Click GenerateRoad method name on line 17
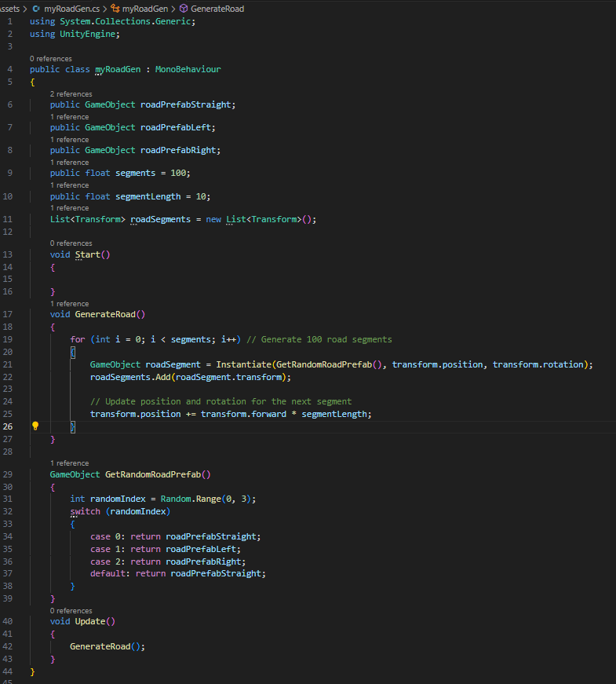The height and width of the screenshot is (684, 616). coord(105,314)
